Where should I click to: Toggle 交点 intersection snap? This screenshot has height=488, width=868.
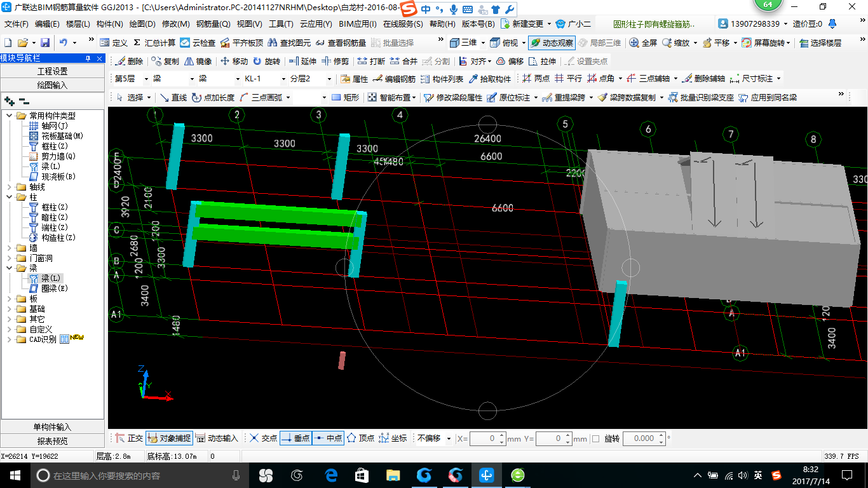coord(263,438)
